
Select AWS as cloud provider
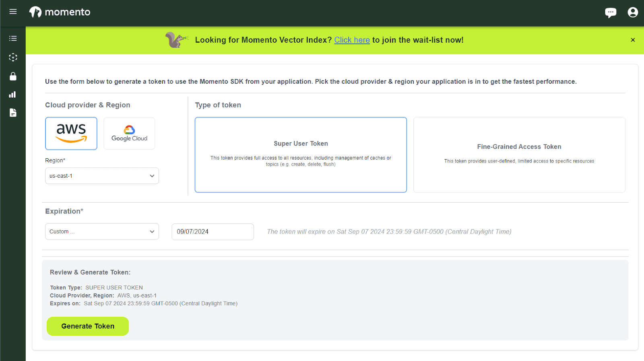click(71, 133)
